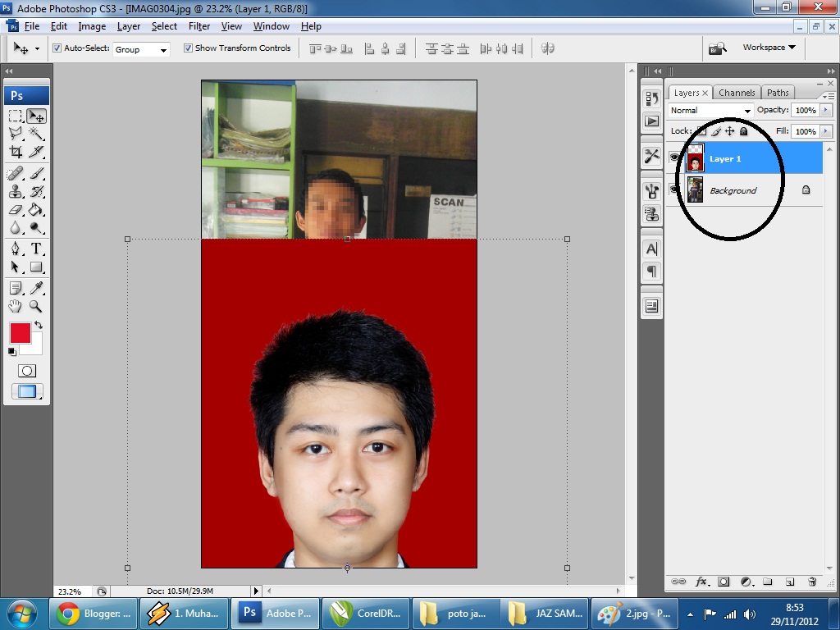Screen dimensions: 840x630
Task: Create new fill or adjustment layer
Action: click(x=746, y=582)
